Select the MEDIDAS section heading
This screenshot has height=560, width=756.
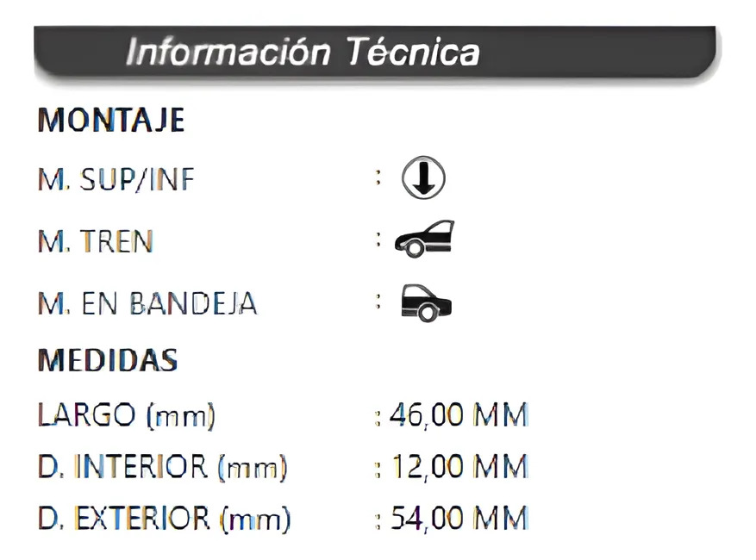point(108,359)
